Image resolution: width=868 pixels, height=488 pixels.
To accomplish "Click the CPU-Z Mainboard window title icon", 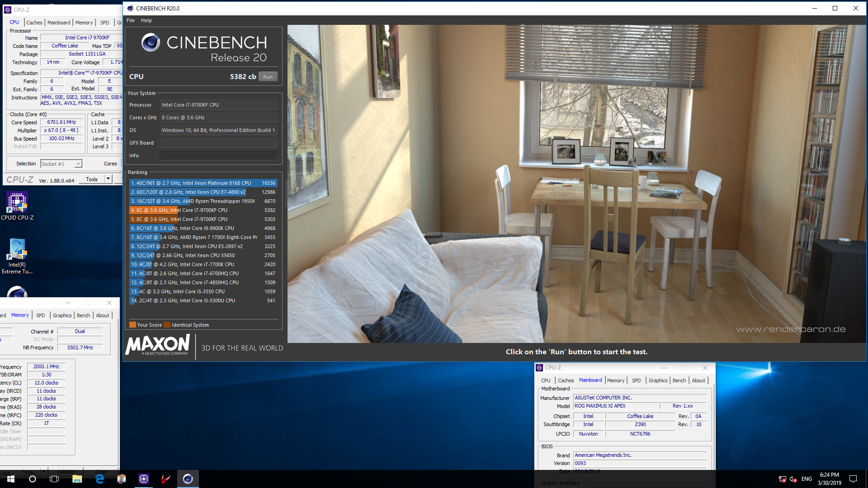I will [x=539, y=368].
